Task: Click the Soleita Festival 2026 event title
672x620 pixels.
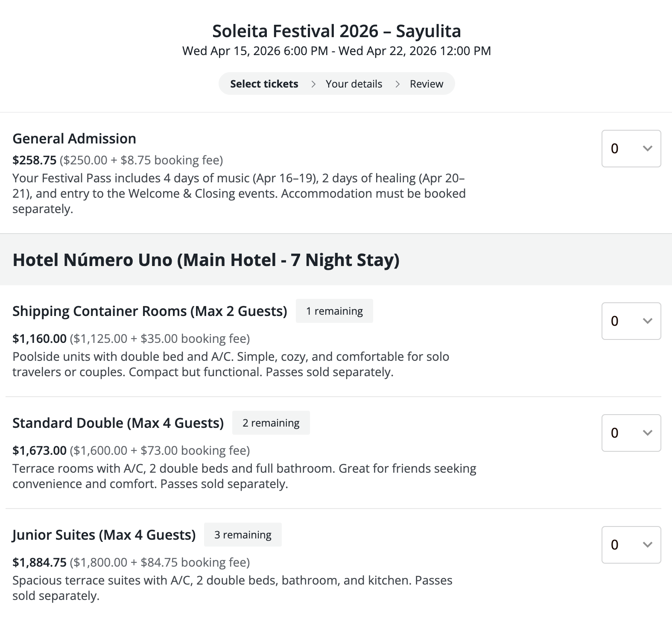Action: pos(336,31)
